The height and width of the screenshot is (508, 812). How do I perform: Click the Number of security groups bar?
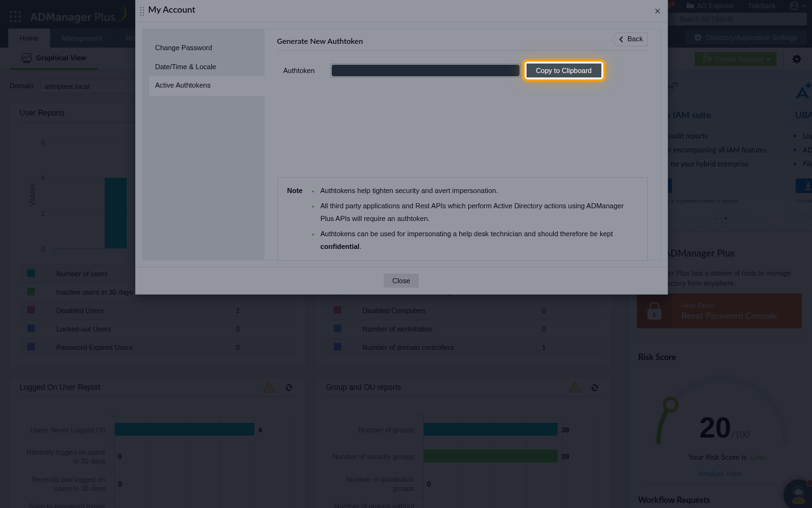(x=490, y=457)
